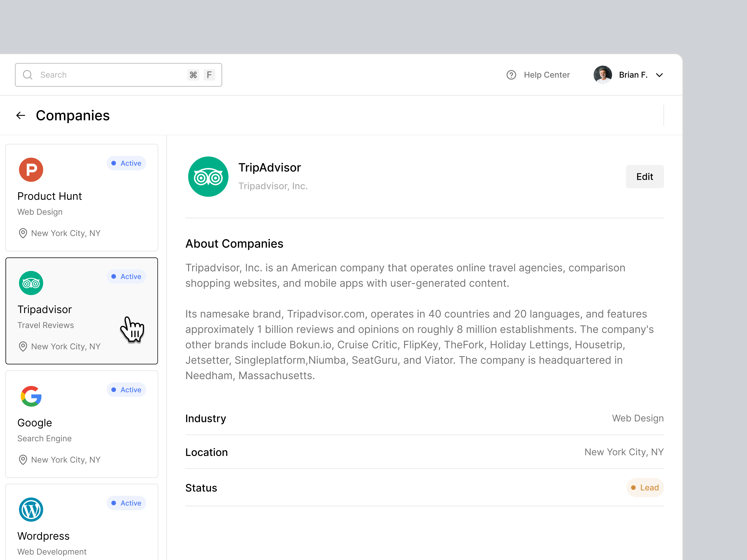Viewport: 747px width, 560px height.
Task: Click the Web Design industry value
Action: [x=638, y=418]
